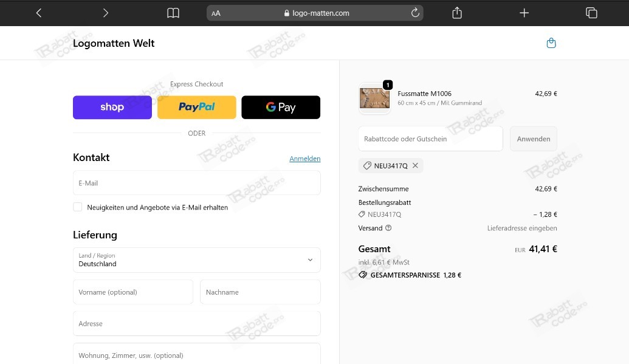The image size is (629, 364).
Task: Remove the NEU3417Q discount code
Action: pyautogui.click(x=415, y=165)
